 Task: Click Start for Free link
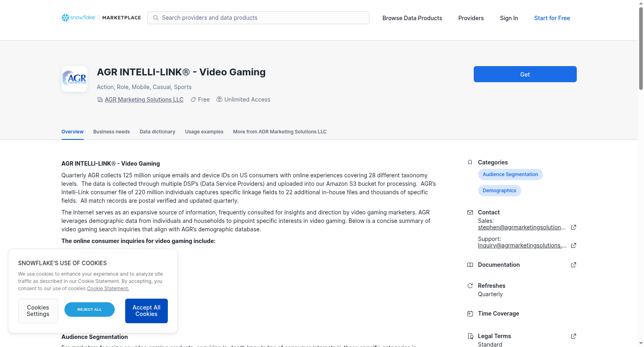552,18
